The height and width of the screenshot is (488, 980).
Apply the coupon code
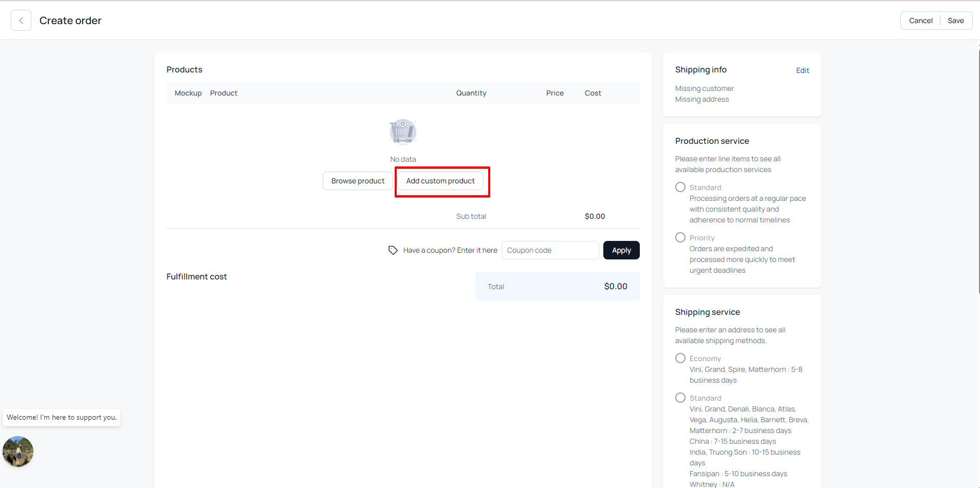click(x=621, y=250)
